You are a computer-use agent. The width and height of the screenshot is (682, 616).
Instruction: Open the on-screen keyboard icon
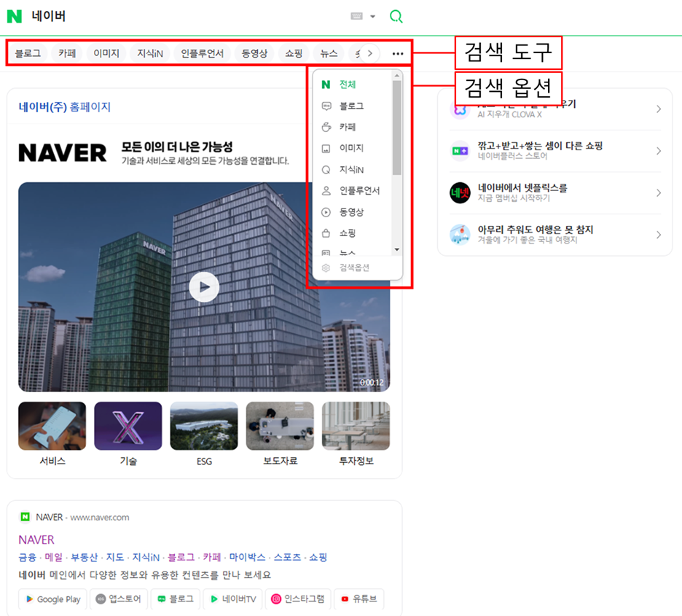356,16
